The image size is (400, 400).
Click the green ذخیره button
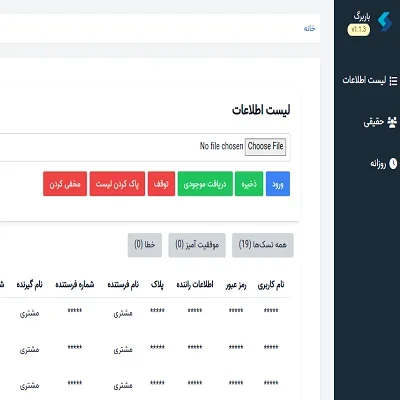[x=249, y=184]
